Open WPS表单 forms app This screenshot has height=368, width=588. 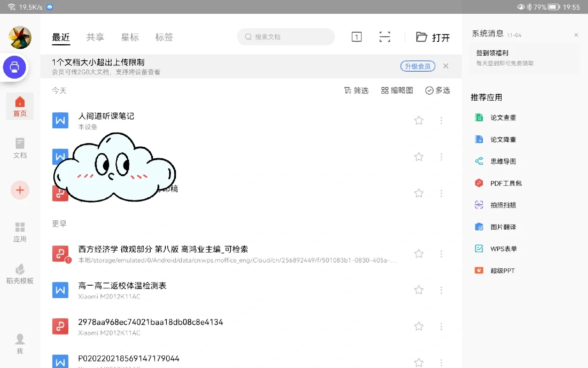(x=496, y=249)
